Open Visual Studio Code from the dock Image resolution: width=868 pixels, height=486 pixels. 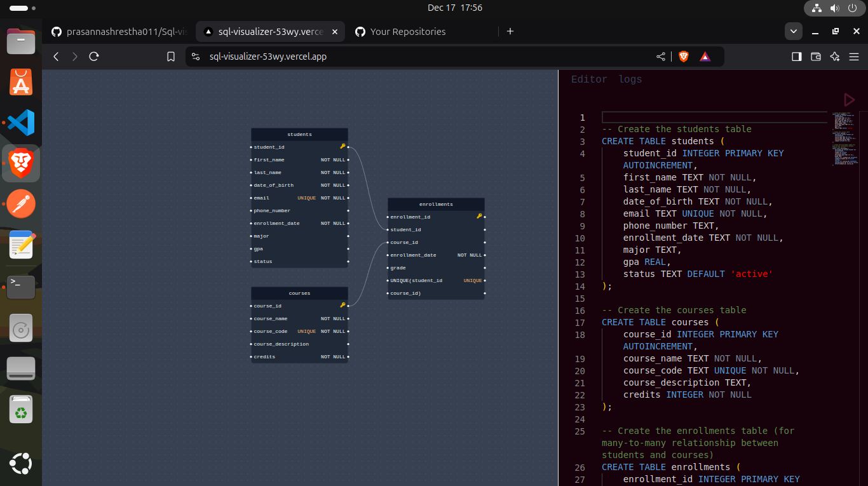pyautogui.click(x=21, y=123)
